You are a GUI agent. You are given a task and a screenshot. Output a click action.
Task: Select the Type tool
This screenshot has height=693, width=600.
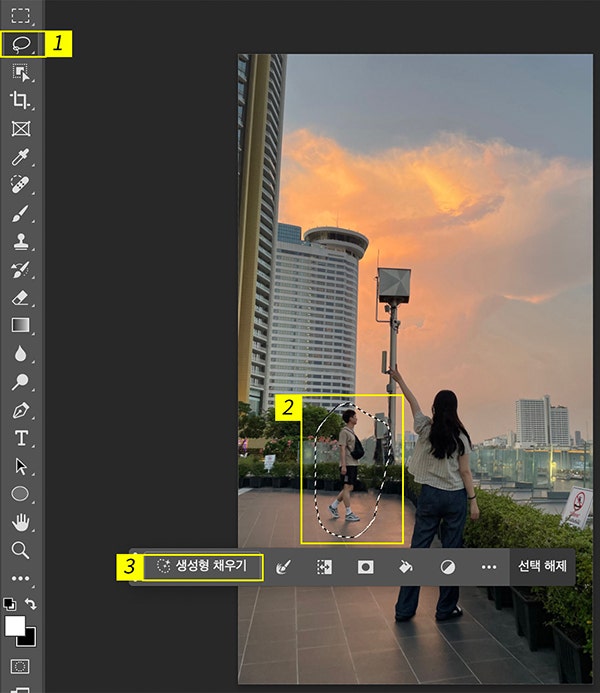click(20, 438)
